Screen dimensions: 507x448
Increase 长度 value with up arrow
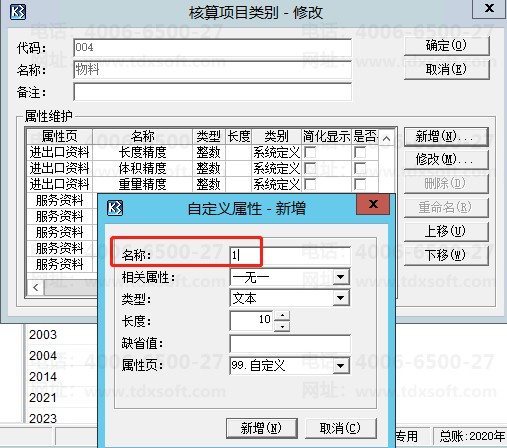[282, 315]
